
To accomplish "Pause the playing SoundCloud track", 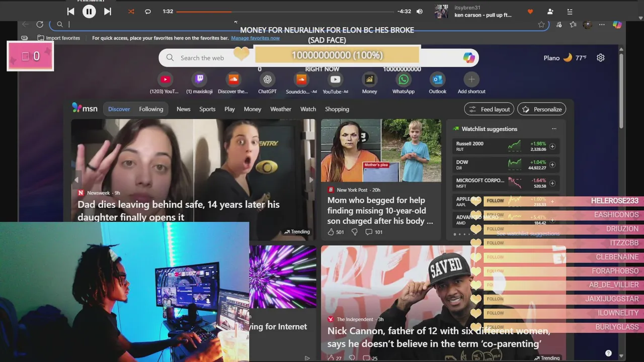I will pos(89,12).
